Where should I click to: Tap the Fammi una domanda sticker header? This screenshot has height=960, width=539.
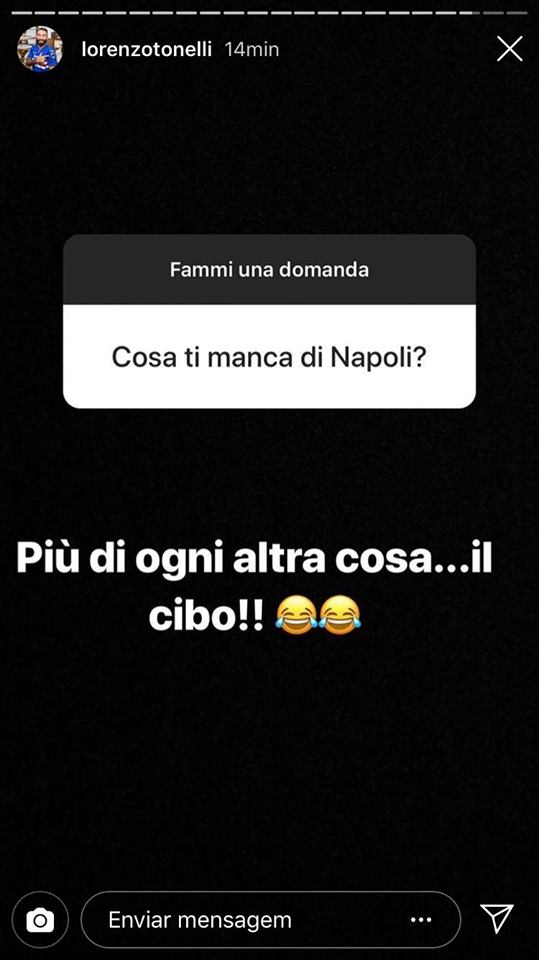(x=270, y=269)
